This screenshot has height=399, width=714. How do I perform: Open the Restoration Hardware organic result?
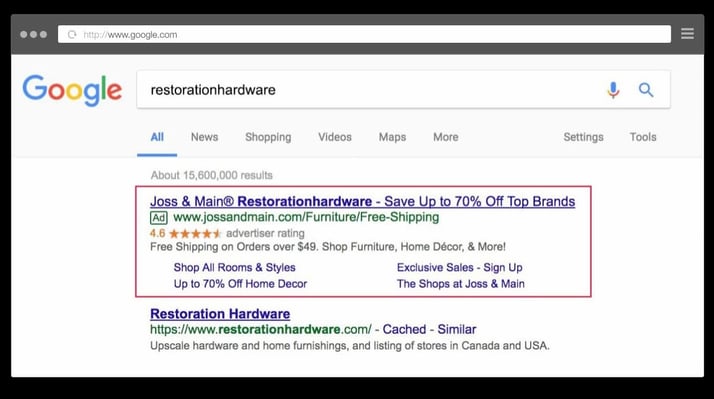(x=220, y=314)
